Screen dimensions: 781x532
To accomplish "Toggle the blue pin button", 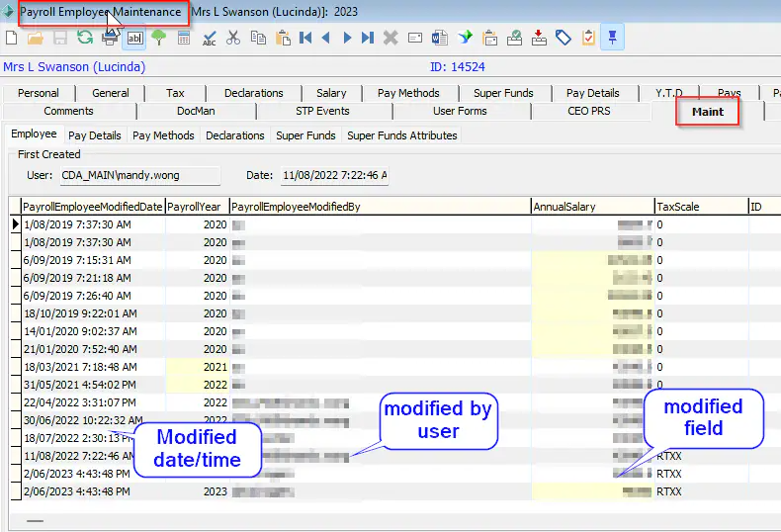I will [x=612, y=38].
